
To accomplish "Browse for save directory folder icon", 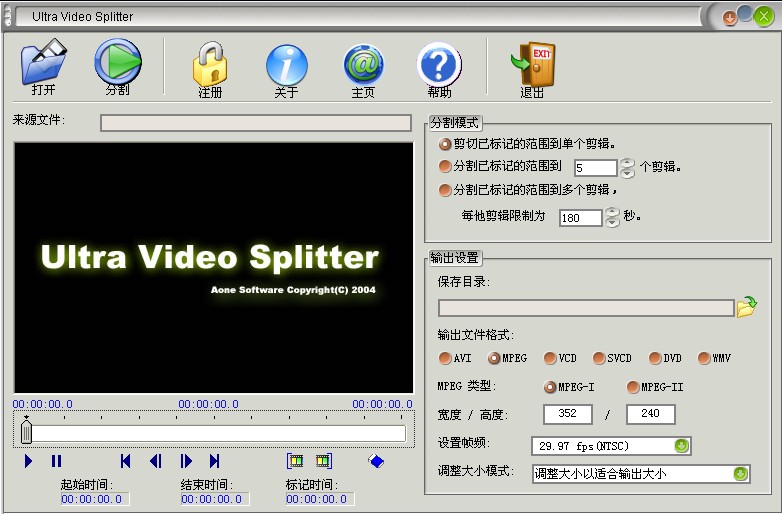I will click(x=747, y=307).
